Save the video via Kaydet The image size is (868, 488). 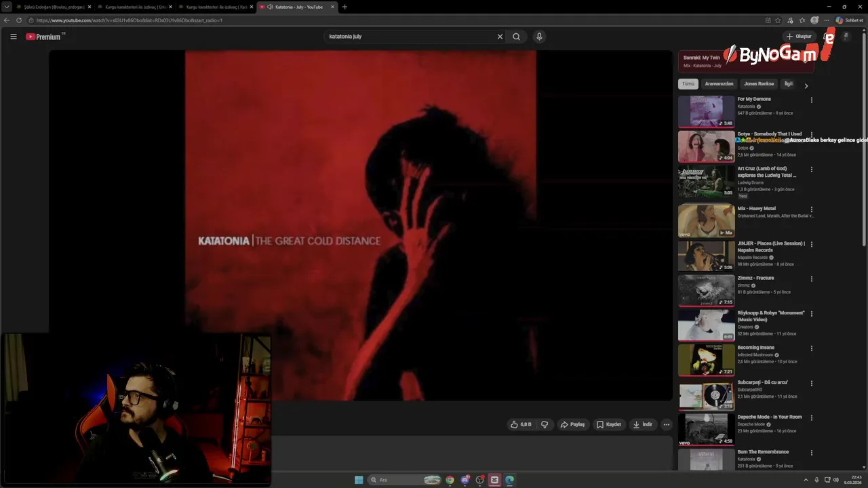[609, 424]
